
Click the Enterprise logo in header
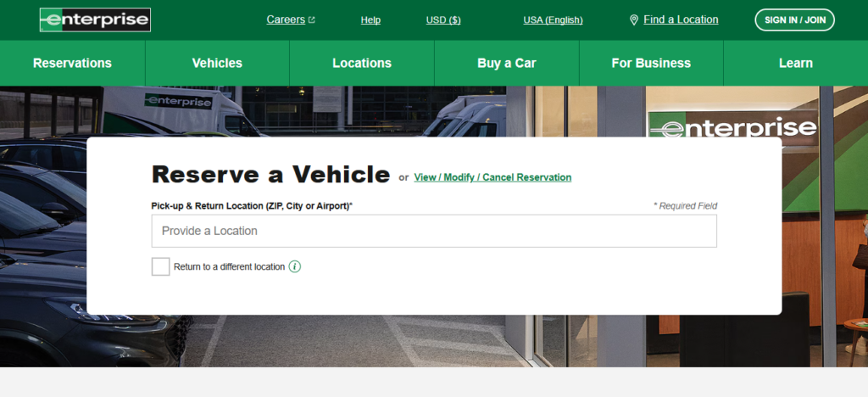[x=95, y=20]
